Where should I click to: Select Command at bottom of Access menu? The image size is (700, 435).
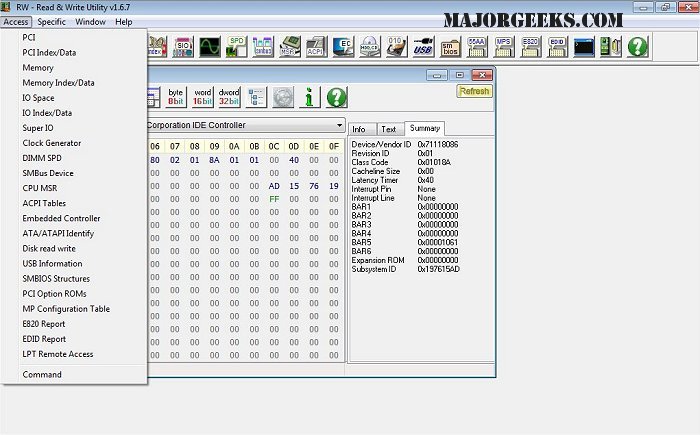pos(74,375)
